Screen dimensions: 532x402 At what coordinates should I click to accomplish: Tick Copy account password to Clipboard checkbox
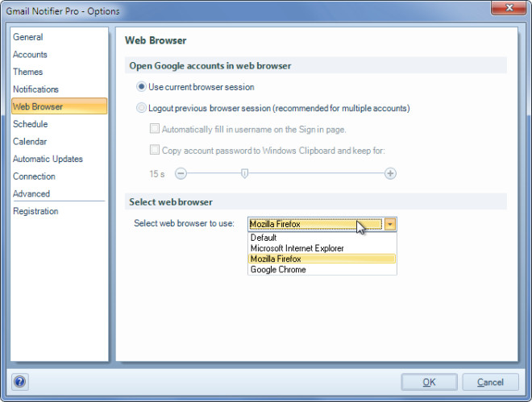pyautogui.click(x=155, y=150)
